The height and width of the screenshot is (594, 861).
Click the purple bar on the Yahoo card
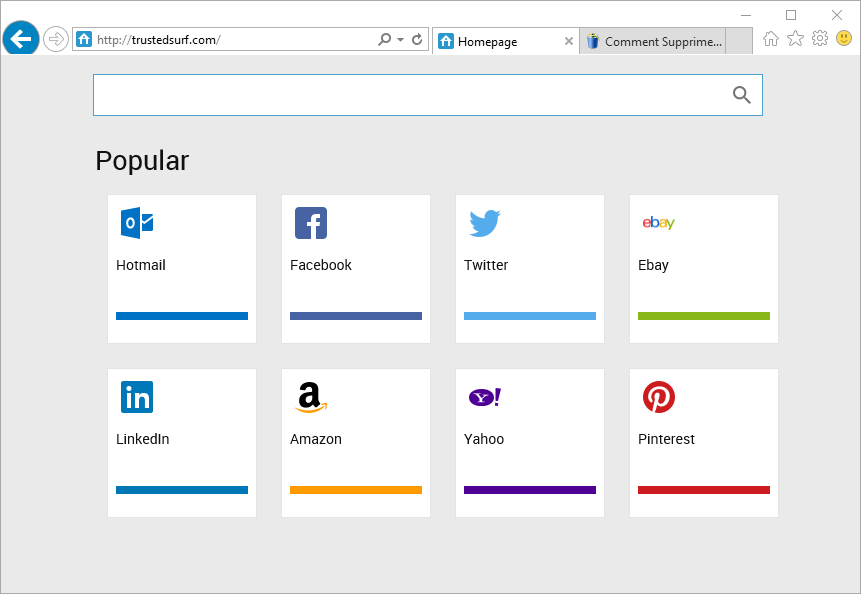(530, 490)
